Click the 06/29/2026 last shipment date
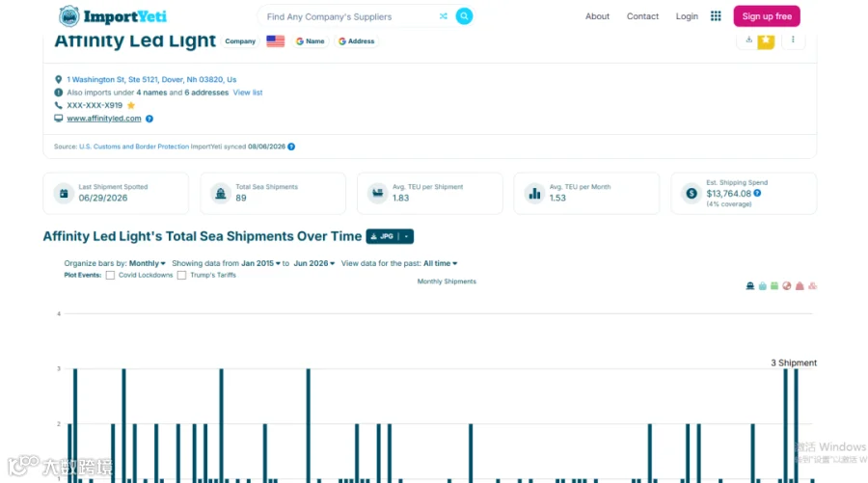 click(x=103, y=198)
